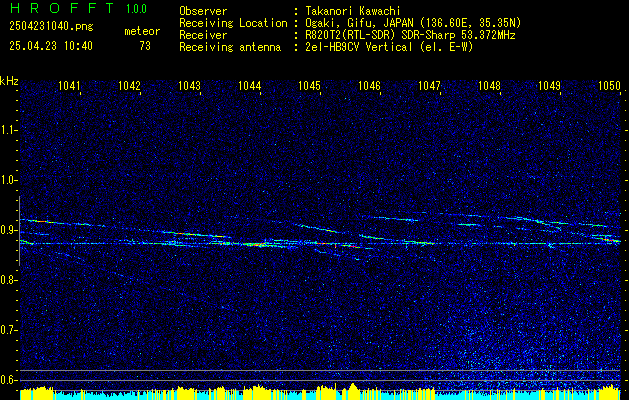Screen dimensions: 629x400
Task: Click the Observer label
Action: coord(203,11)
